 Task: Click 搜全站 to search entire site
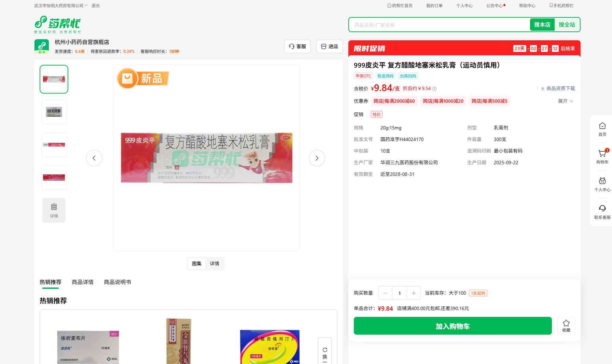coord(567,25)
